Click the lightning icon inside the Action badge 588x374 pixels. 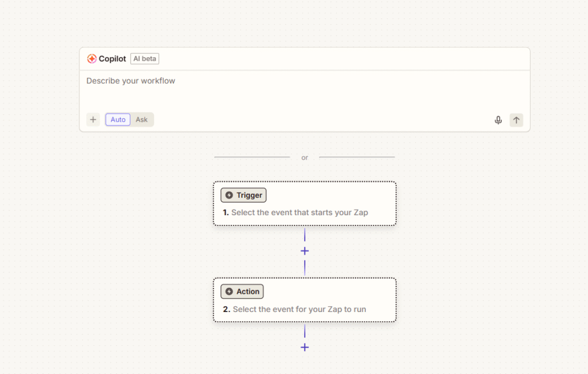tap(229, 291)
